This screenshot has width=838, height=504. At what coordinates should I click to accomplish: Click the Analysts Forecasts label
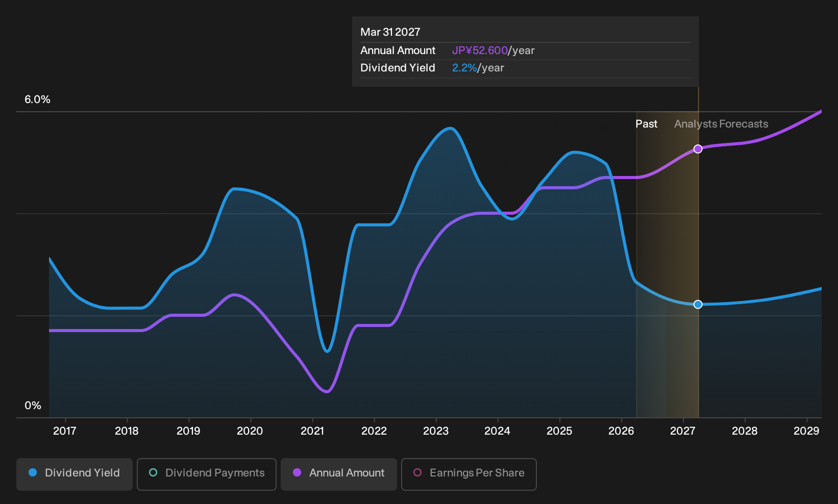pos(721,124)
